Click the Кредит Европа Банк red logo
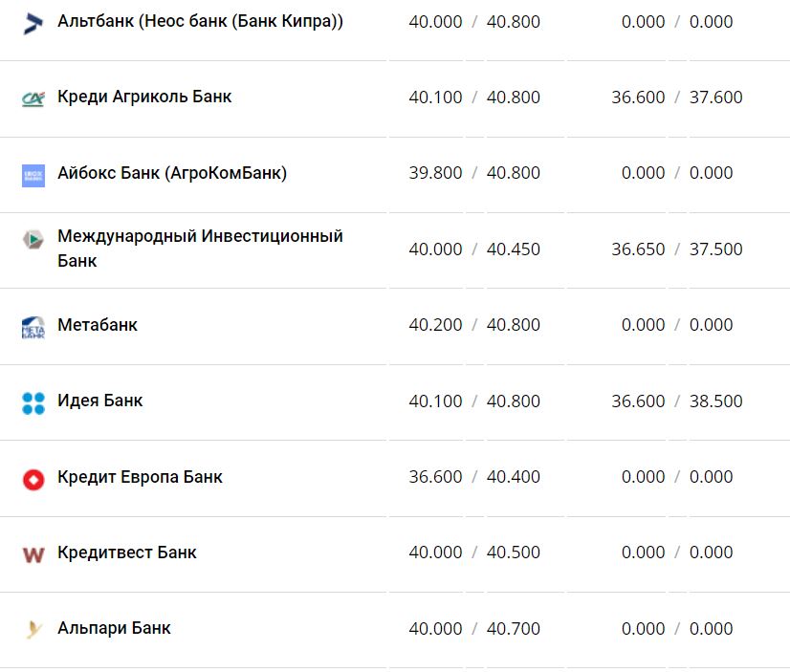 point(33,479)
